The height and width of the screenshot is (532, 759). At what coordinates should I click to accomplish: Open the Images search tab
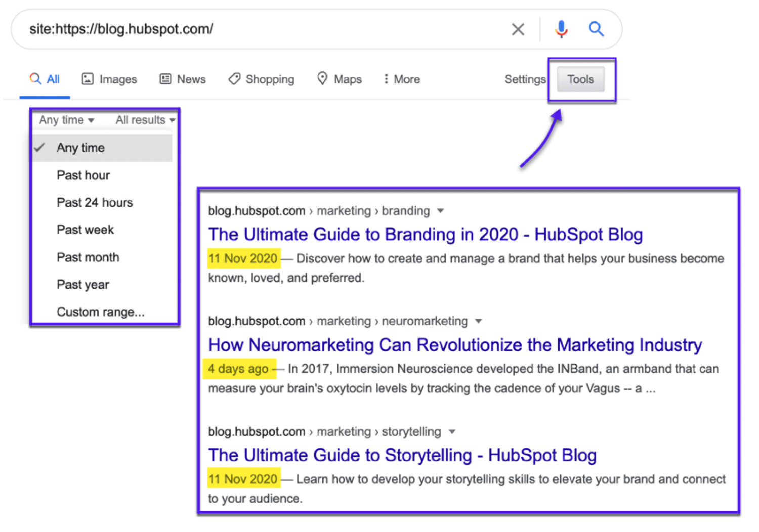click(109, 79)
